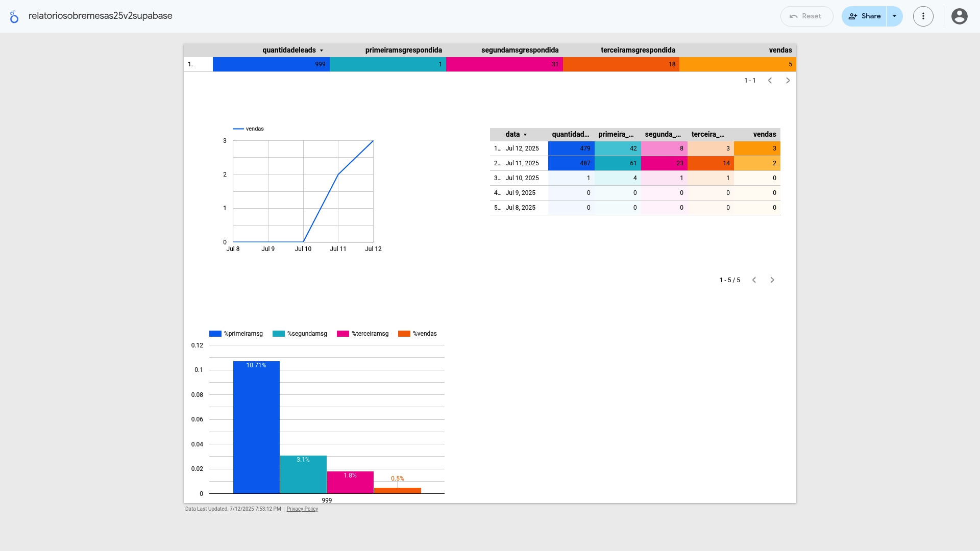Click the vendas column header in top table
The width and height of the screenshot is (980, 551).
click(780, 50)
